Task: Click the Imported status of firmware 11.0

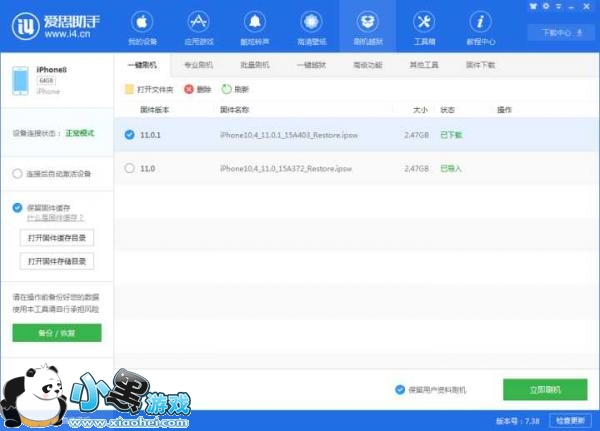Action: (x=452, y=168)
